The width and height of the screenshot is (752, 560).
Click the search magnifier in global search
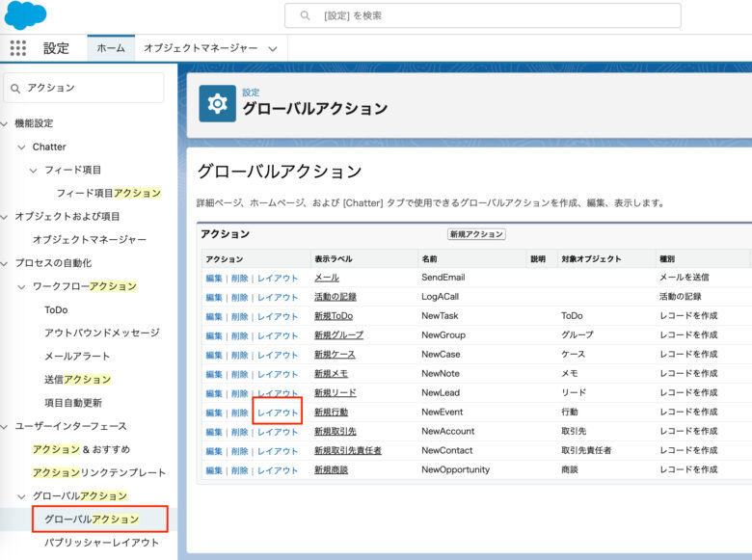click(x=305, y=15)
